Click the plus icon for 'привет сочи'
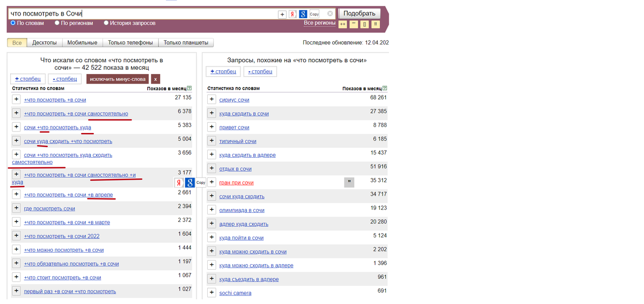This screenshot has height=304, width=644. pos(211,127)
